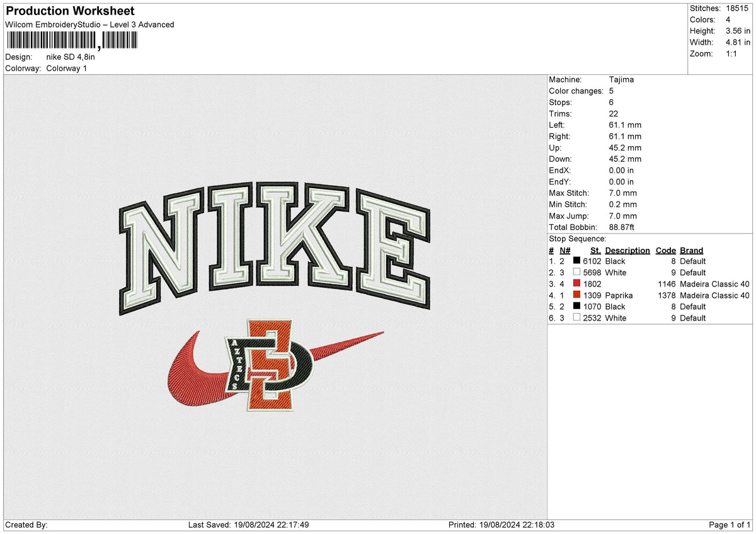
Task: Click the "Stop Sequence:" heading
Action: pos(578,239)
